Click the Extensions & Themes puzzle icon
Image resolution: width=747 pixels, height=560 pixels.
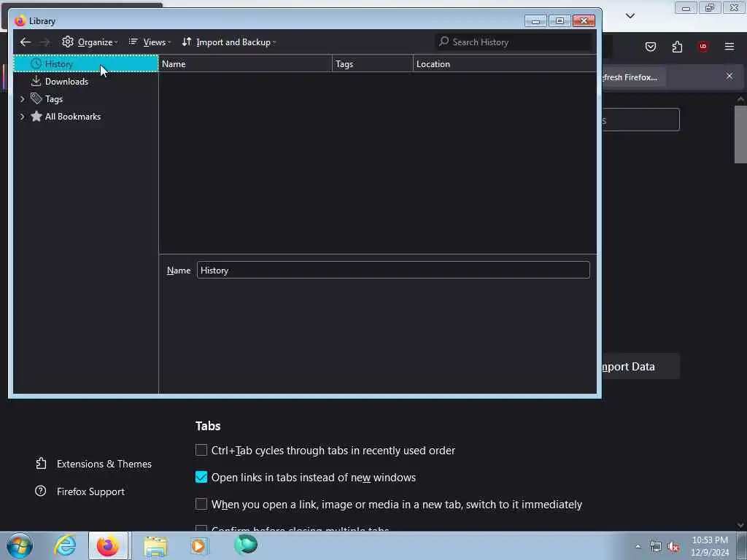coord(41,463)
